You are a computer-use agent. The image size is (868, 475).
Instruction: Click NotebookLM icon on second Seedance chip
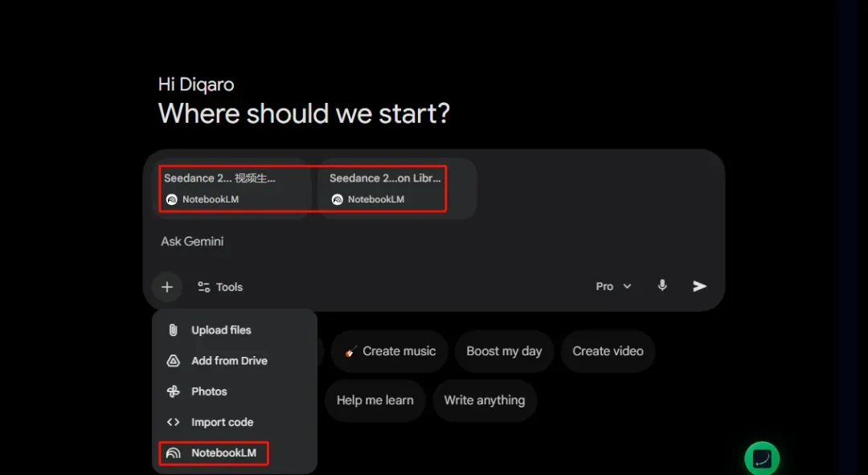point(337,199)
